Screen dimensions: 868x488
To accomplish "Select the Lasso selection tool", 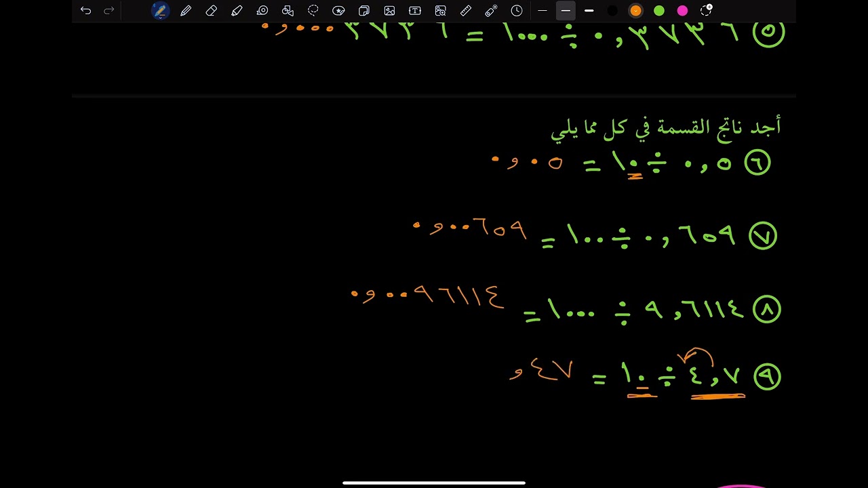I will [x=313, y=10].
